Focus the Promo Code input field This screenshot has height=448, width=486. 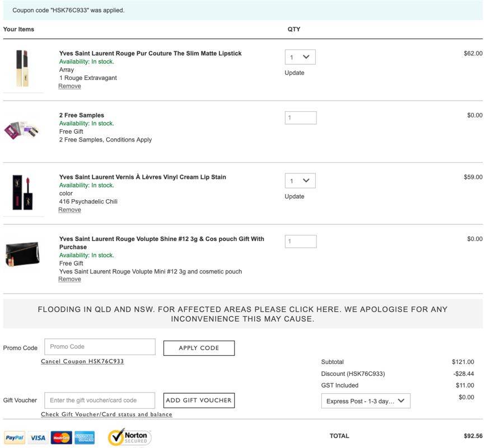click(100, 347)
